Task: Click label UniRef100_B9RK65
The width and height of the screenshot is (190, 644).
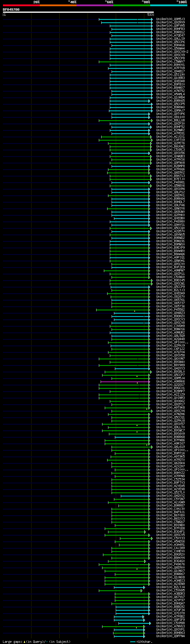Action: 170,101
